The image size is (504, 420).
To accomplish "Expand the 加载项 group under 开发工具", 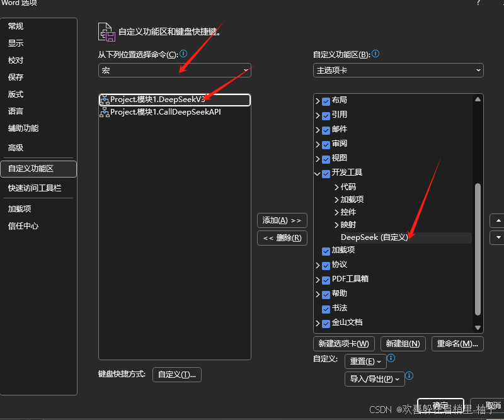I will 336,200.
